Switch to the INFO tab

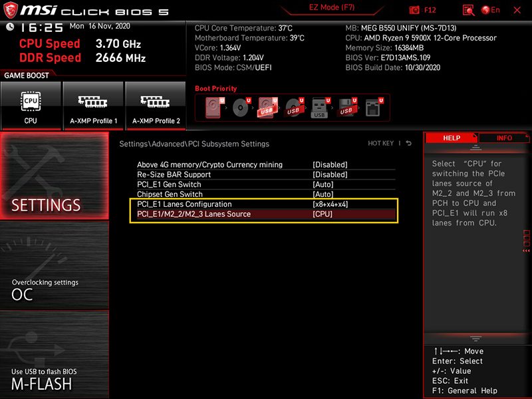[x=504, y=138]
